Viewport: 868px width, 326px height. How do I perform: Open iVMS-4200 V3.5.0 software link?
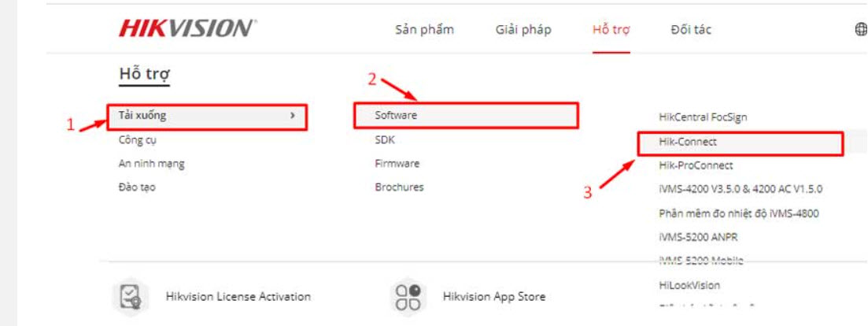point(741,190)
